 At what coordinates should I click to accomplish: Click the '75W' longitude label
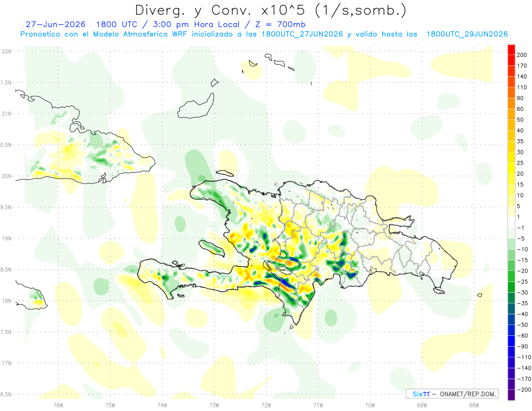coord(110,405)
